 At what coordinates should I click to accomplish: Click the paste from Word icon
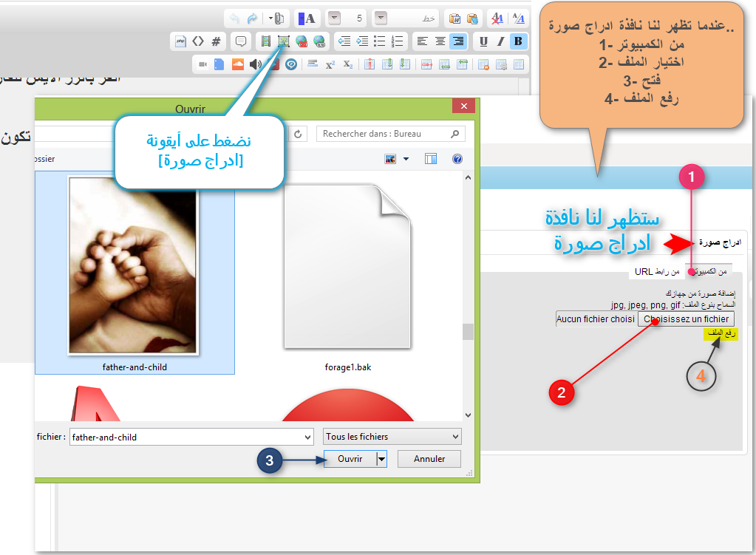click(454, 18)
